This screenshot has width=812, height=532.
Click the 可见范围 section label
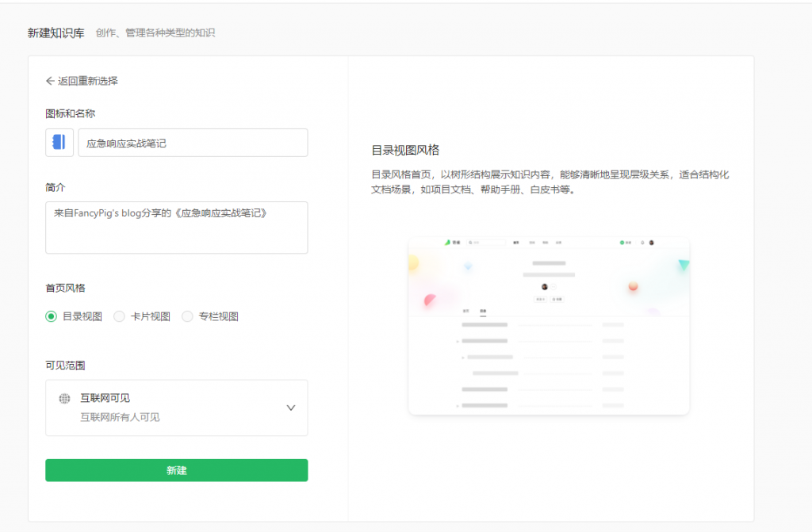coord(65,366)
